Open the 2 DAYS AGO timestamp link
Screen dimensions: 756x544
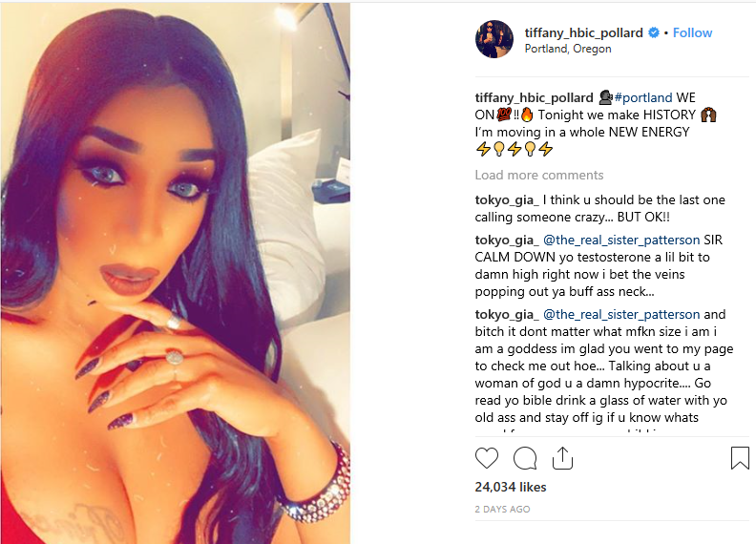(x=502, y=510)
